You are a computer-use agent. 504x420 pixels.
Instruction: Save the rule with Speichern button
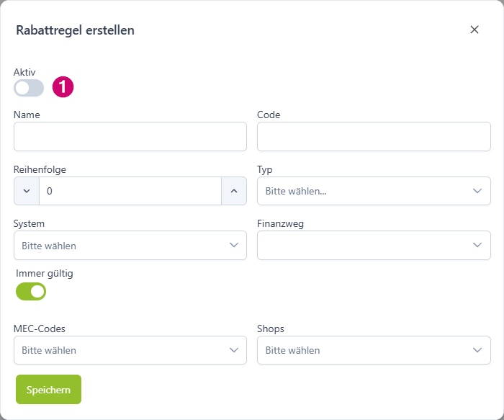click(x=48, y=390)
